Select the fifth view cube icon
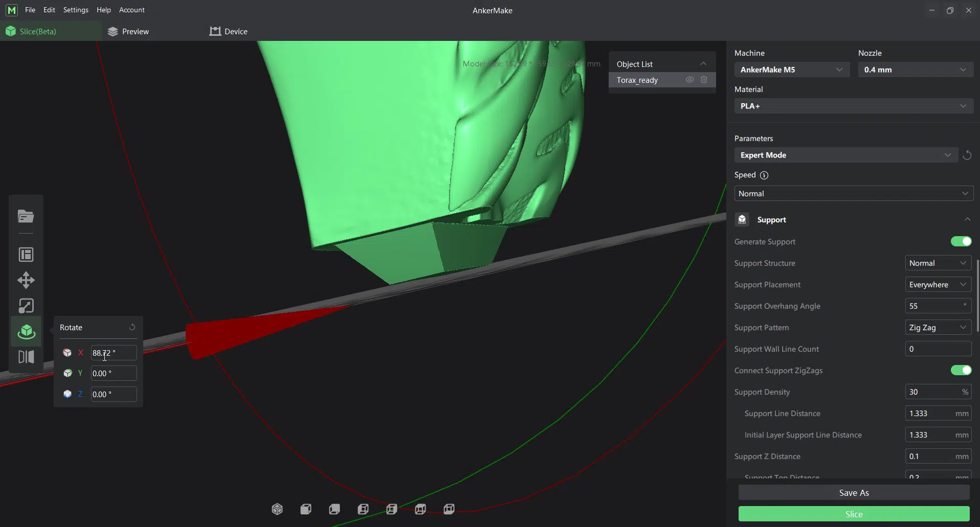This screenshot has width=980, height=527. click(392, 509)
